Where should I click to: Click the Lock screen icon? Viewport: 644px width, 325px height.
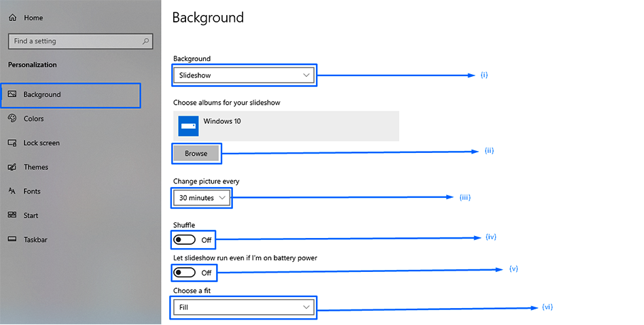pyautogui.click(x=12, y=143)
